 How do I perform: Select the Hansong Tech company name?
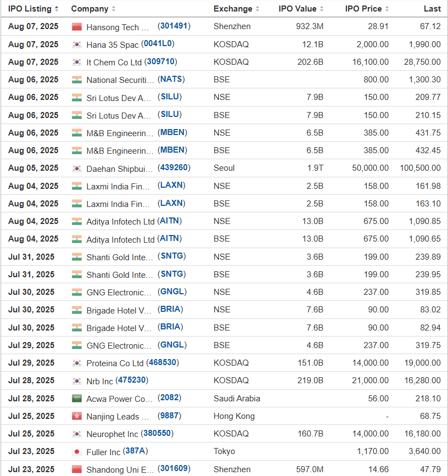tap(117, 27)
